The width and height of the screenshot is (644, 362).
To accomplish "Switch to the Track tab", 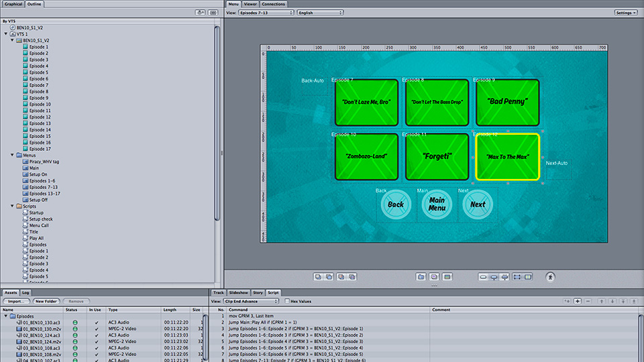I will coord(219,293).
